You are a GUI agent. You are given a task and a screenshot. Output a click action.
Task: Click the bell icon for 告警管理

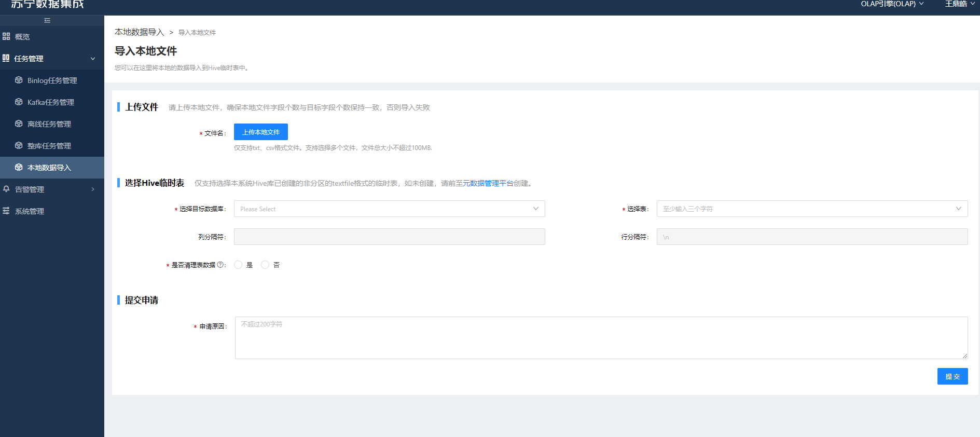(6, 189)
